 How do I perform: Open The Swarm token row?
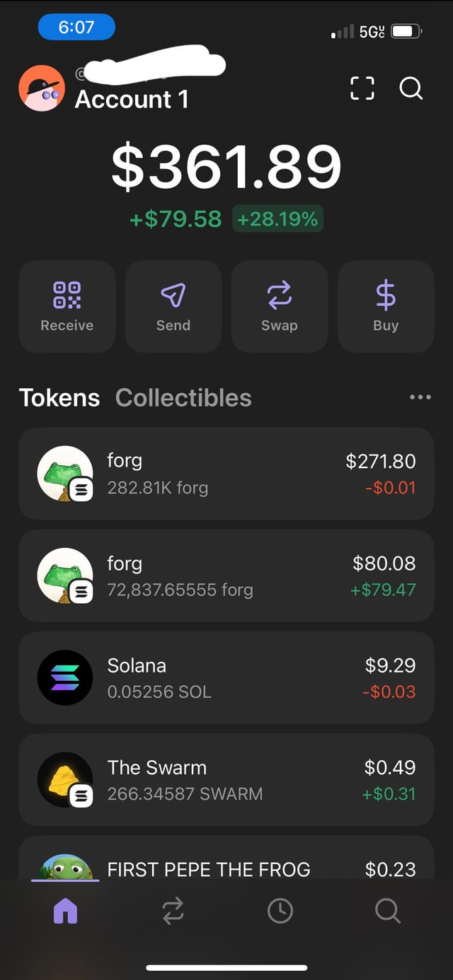(x=226, y=779)
